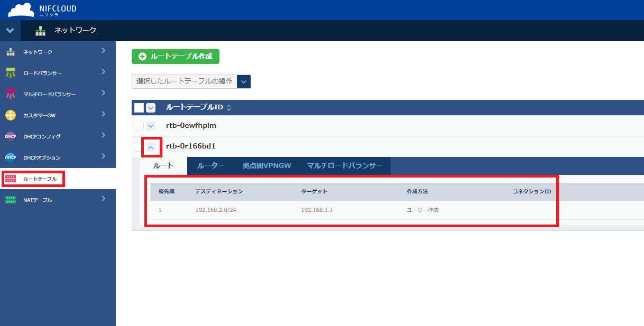The width and height of the screenshot is (644, 326).
Task: Select the Customer GW icon
Action: coord(11,115)
